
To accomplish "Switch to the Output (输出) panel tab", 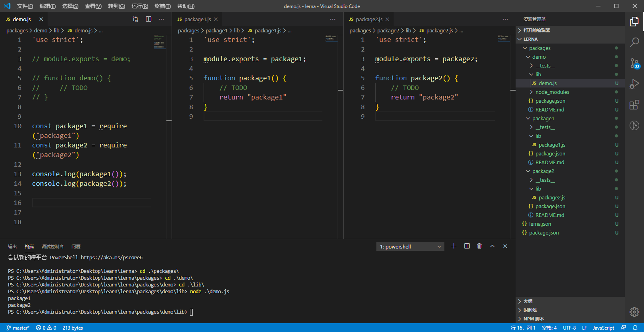I will pyautogui.click(x=12, y=247).
